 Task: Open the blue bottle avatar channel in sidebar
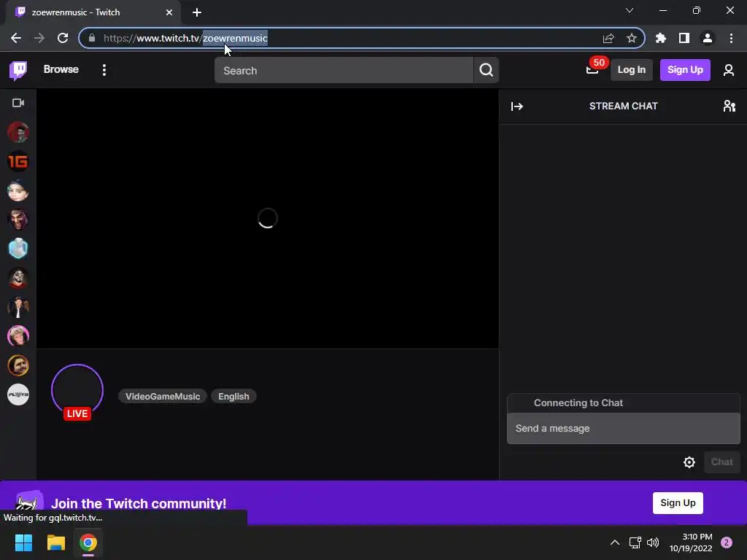(18, 249)
